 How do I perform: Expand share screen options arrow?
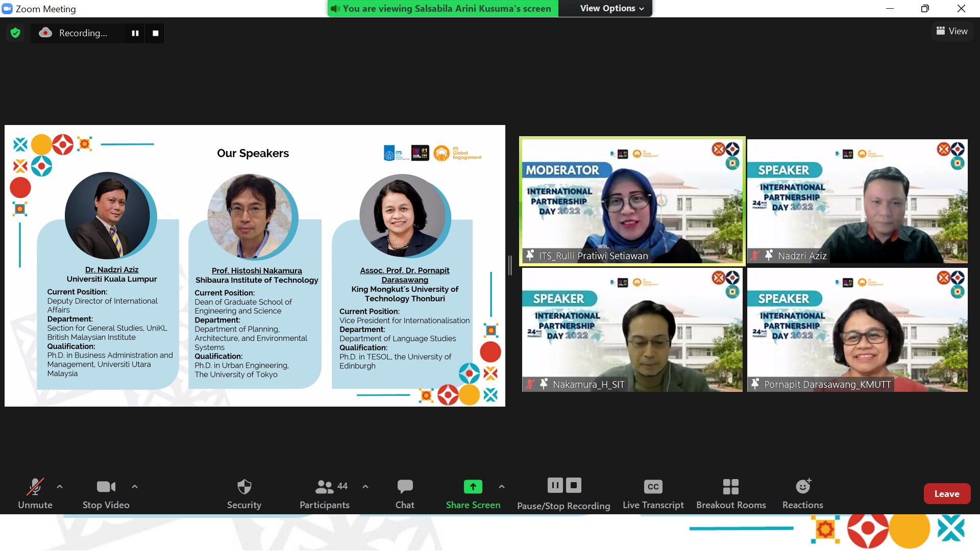[502, 487]
